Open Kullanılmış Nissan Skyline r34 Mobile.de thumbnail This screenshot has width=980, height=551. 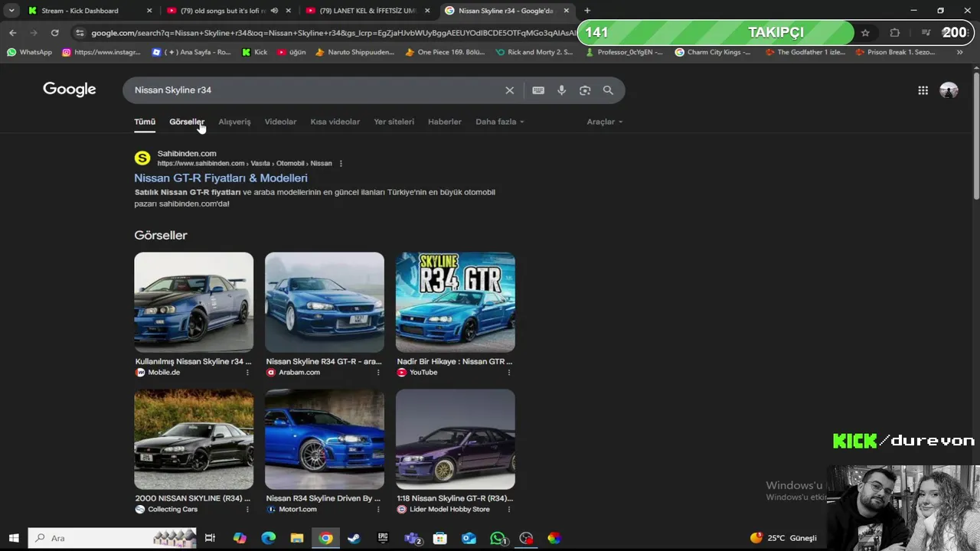pyautogui.click(x=194, y=302)
